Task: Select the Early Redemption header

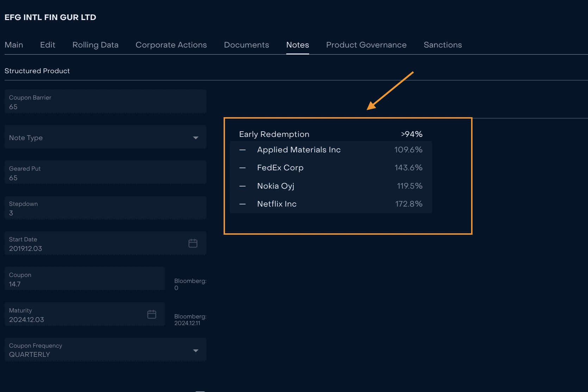Action: pos(274,134)
